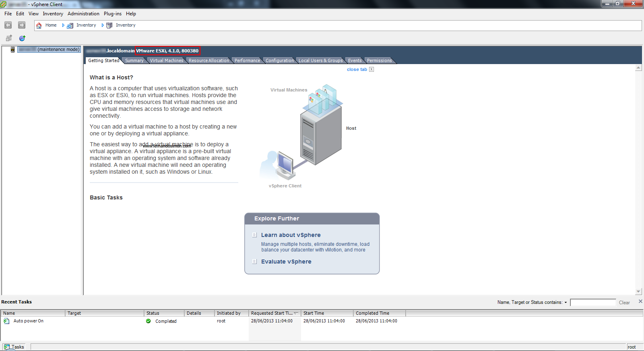The width and height of the screenshot is (644, 351).
Task: Open the Edit menu
Action: pyautogui.click(x=20, y=14)
